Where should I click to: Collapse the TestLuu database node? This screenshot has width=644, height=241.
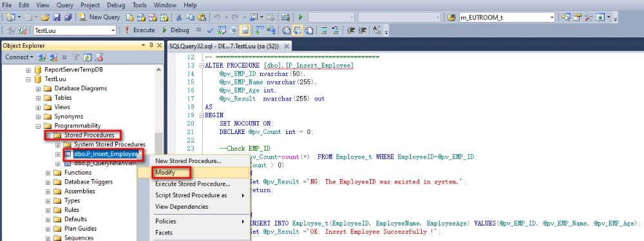(x=28, y=79)
